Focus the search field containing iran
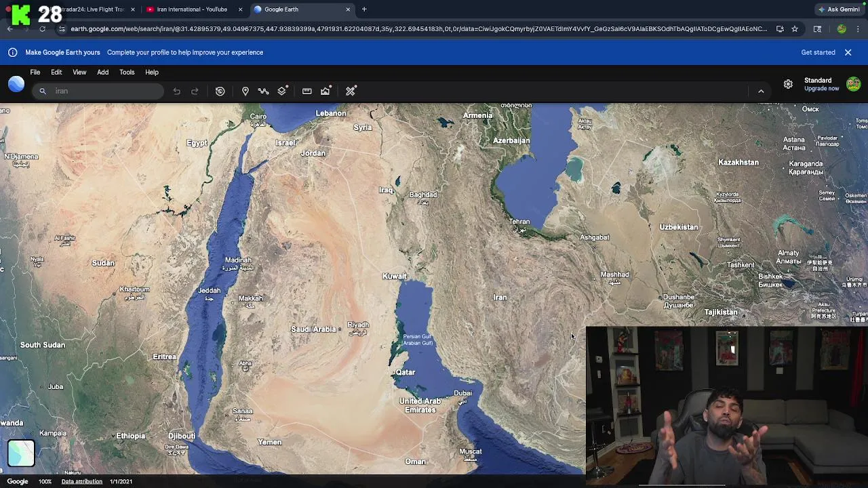This screenshot has width=868, height=488. 98,91
